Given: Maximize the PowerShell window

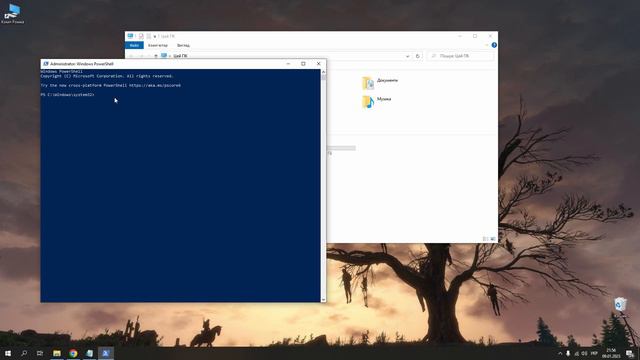Looking at the screenshot, I should pos(303,64).
